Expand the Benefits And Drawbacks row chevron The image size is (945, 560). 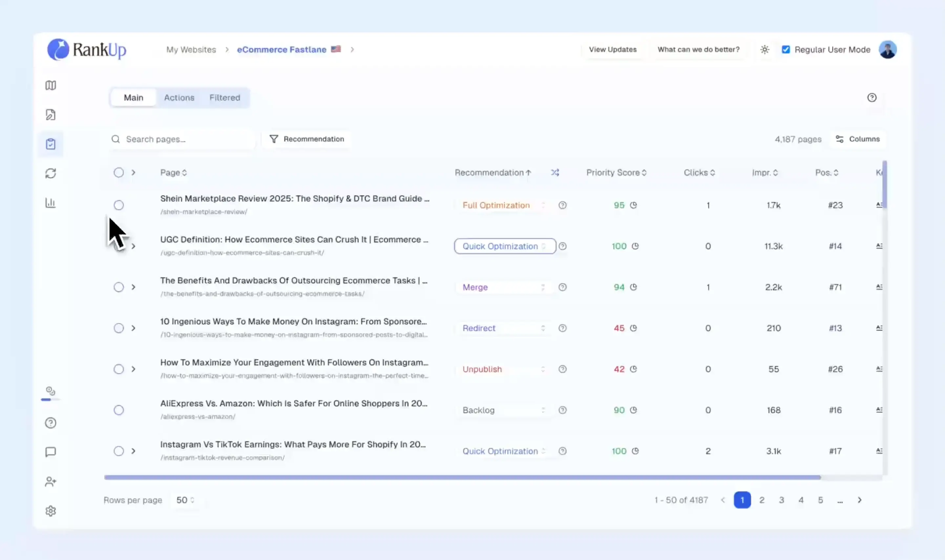pos(133,287)
